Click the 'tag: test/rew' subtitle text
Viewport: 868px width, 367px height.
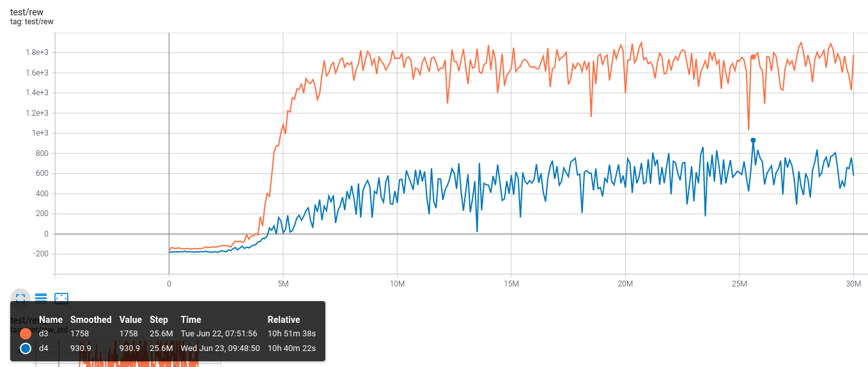31,22
